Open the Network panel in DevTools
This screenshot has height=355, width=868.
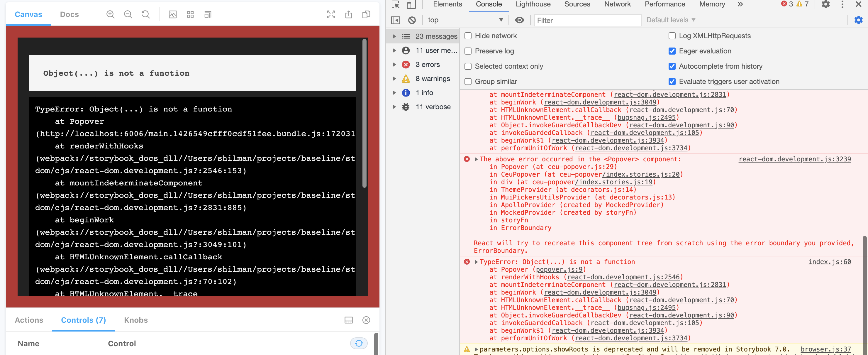pos(617,4)
